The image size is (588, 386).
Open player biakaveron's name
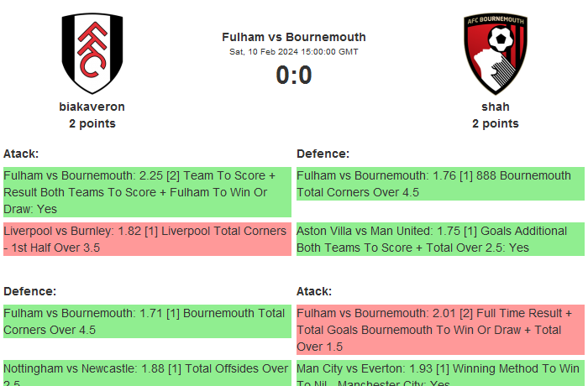pyautogui.click(x=92, y=107)
